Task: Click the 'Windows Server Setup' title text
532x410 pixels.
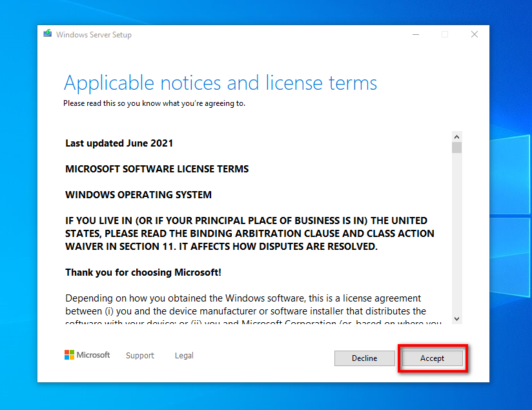Action: point(94,35)
